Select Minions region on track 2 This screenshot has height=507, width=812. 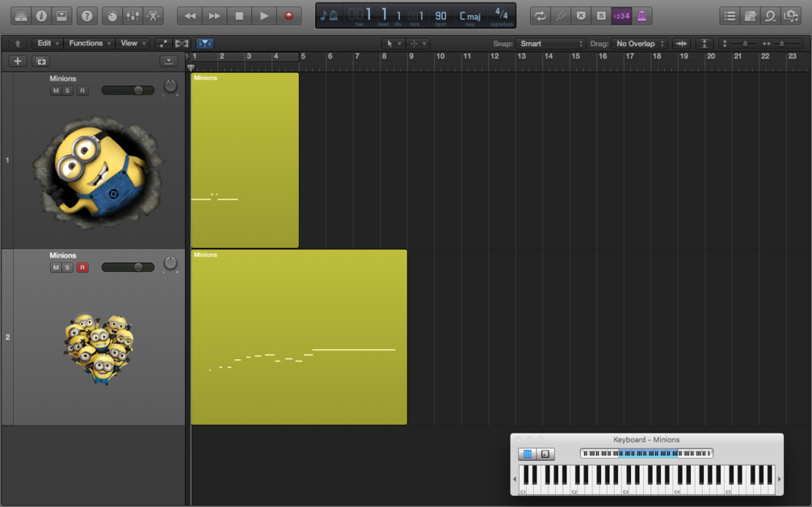(x=299, y=337)
